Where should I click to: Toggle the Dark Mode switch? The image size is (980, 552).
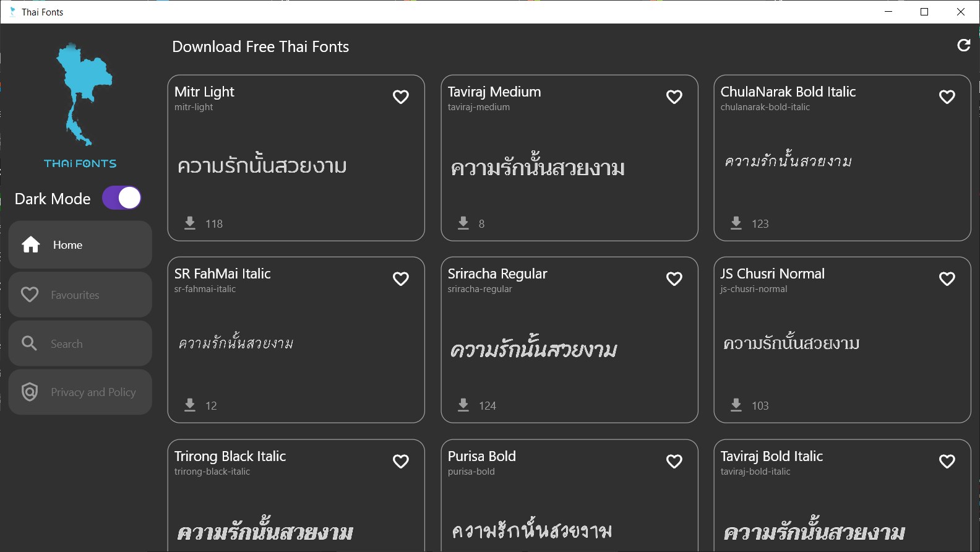122,198
